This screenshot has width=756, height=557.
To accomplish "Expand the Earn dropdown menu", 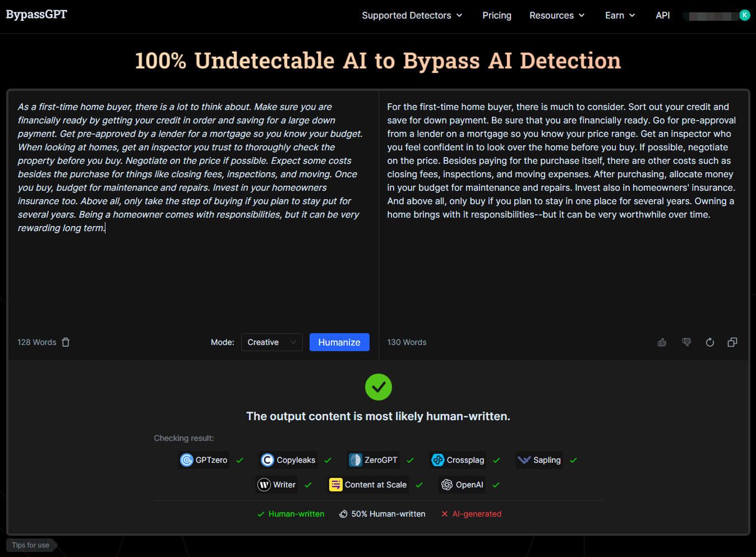I will tap(620, 15).
